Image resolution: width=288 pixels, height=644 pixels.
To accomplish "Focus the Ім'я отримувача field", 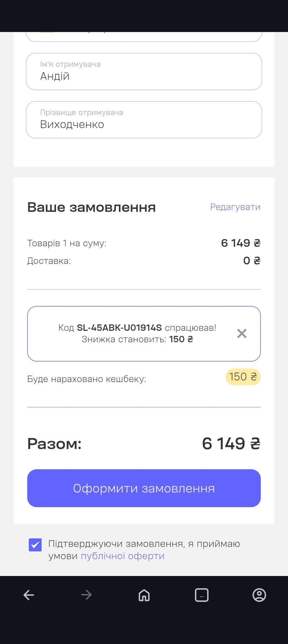I will pyautogui.click(x=144, y=72).
